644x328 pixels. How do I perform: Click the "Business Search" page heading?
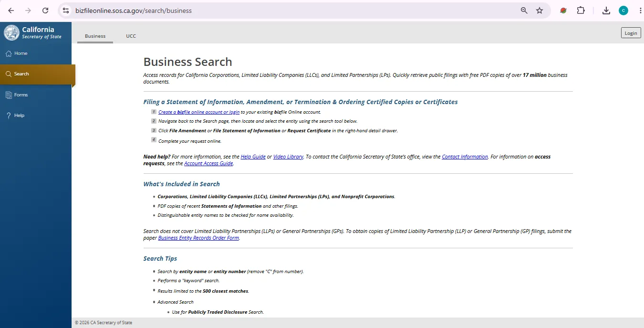point(187,62)
